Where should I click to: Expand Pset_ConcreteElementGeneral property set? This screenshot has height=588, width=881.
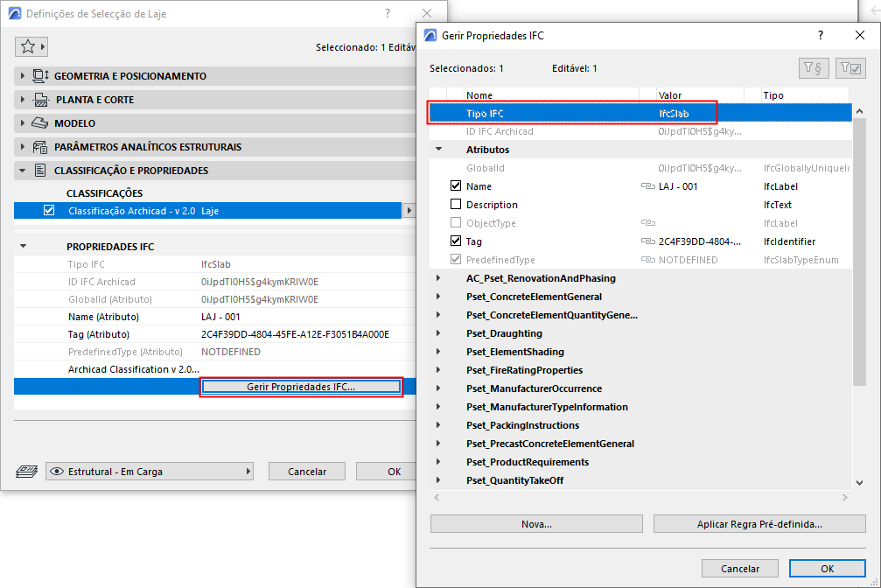point(438,297)
